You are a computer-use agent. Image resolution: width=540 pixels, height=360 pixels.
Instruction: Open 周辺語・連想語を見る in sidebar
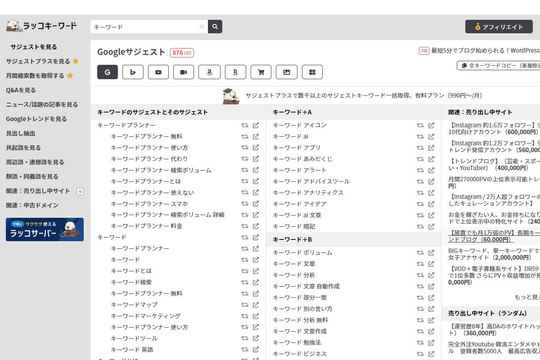click(35, 162)
